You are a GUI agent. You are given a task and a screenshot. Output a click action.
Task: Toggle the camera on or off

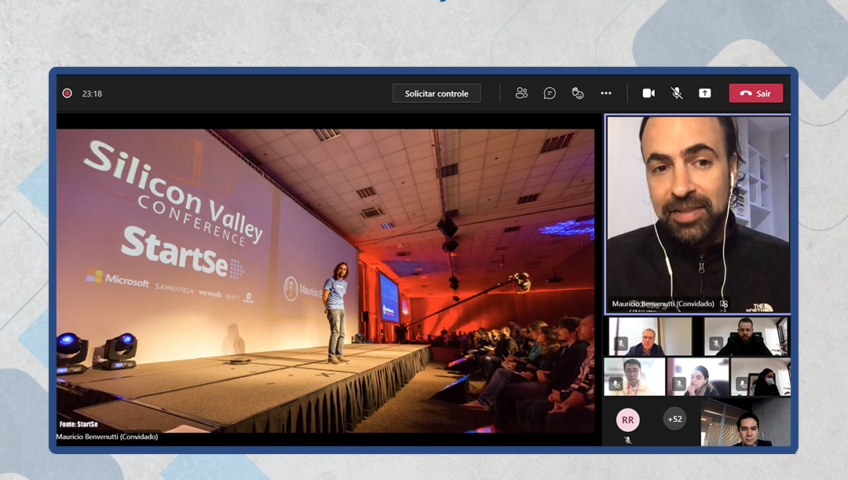[648, 93]
